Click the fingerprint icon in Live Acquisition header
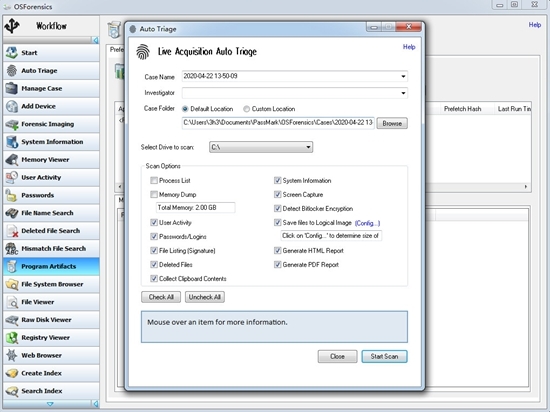Image resolution: width=550 pixels, height=412 pixels. point(143,52)
